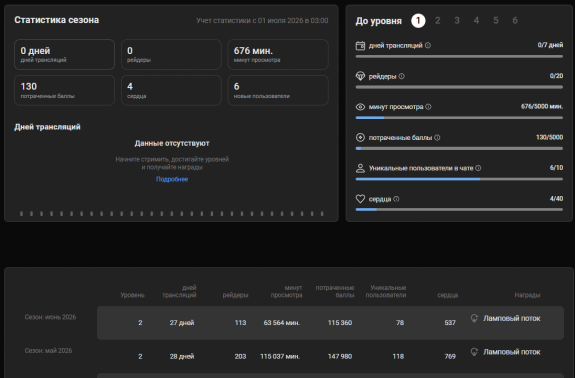Click the рейдеры progress bar
The height and width of the screenshot is (378, 575).
pyautogui.click(x=459, y=87)
